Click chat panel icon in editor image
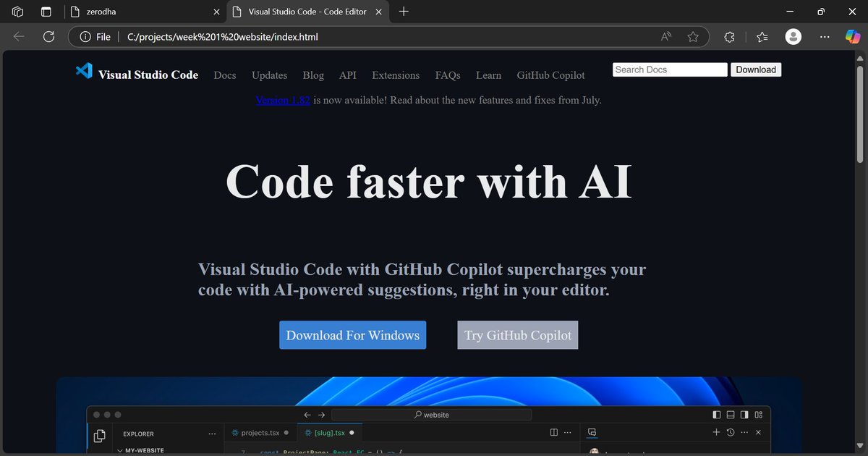The width and height of the screenshot is (868, 456). coord(592,433)
